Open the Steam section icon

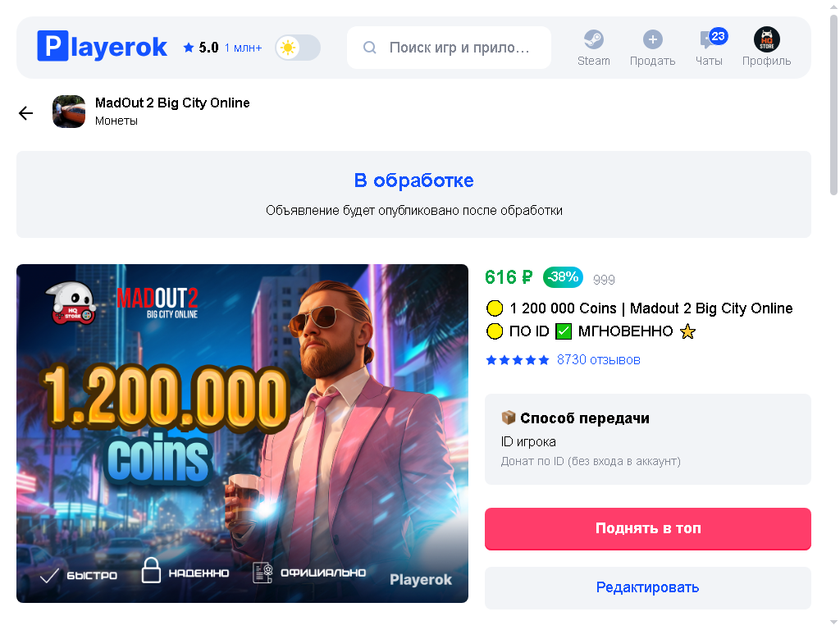(x=594, y=39)
